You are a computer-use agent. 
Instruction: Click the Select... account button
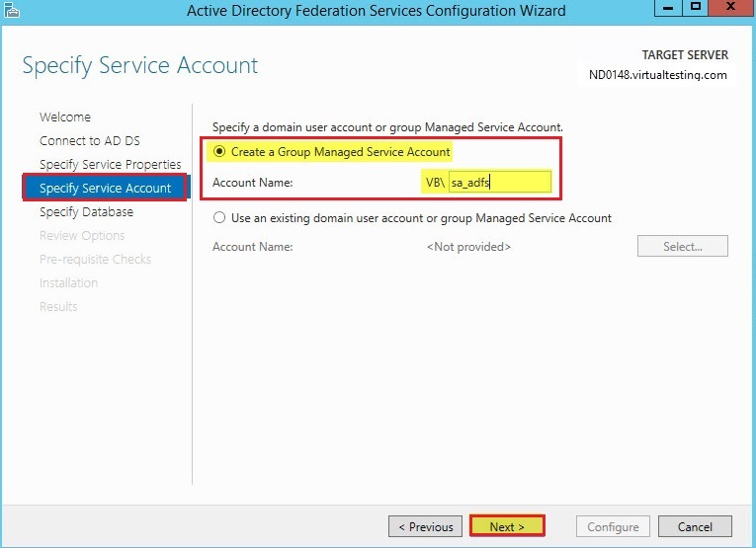683,246
